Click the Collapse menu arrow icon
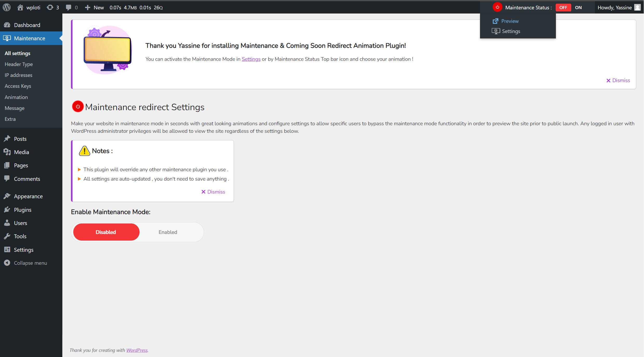This screenshot has width=644, height=357. coord(7,263)
